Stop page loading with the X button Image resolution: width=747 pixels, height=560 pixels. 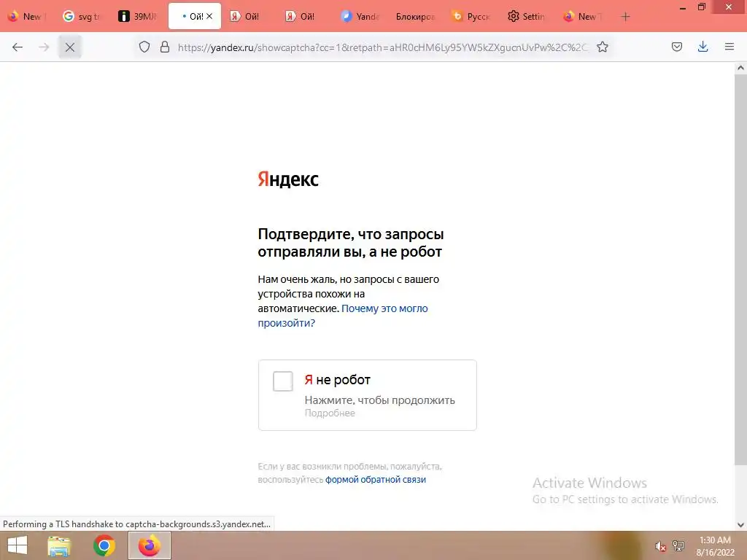click(70, 47)
